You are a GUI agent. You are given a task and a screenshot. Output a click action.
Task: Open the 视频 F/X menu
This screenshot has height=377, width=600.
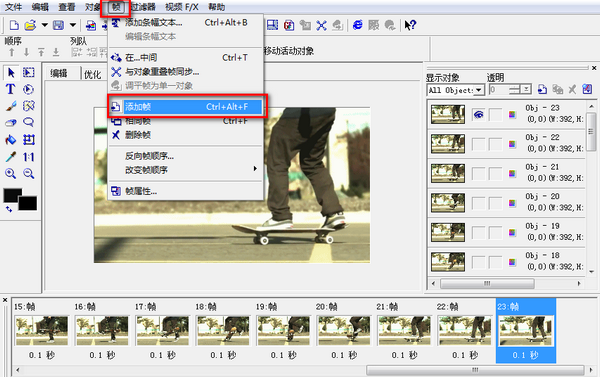click(181, 7)
